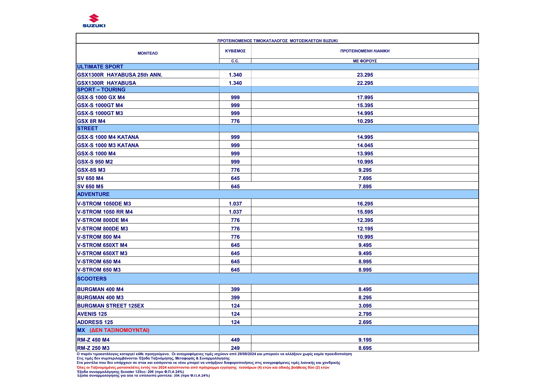Click price 7.895
The image size is (555, 392).
tap(365, 187)
